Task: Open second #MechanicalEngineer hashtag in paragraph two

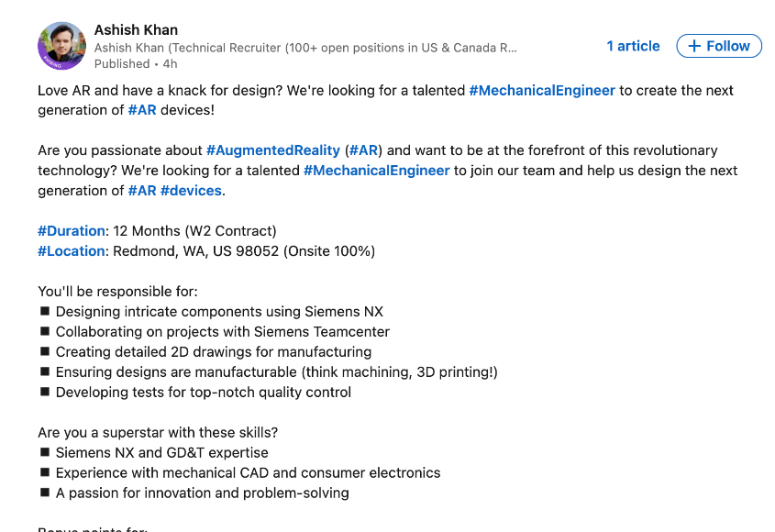Action: click(377, 171)
